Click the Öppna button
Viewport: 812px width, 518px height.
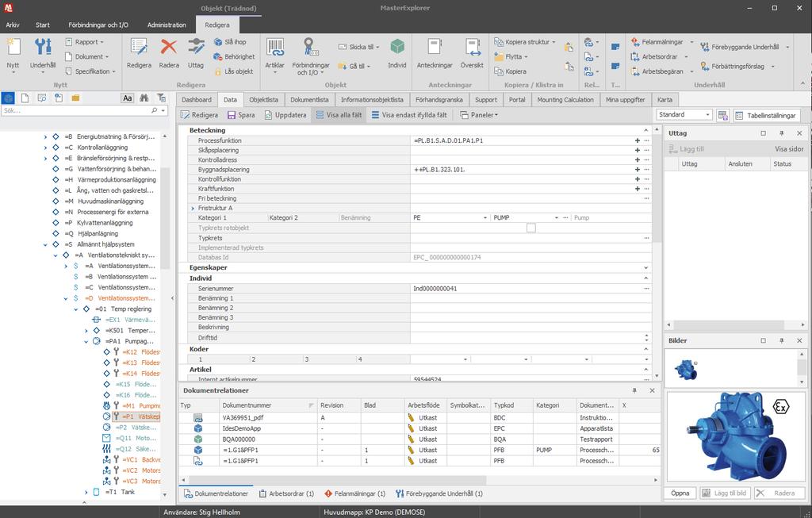tap(680, 493)
